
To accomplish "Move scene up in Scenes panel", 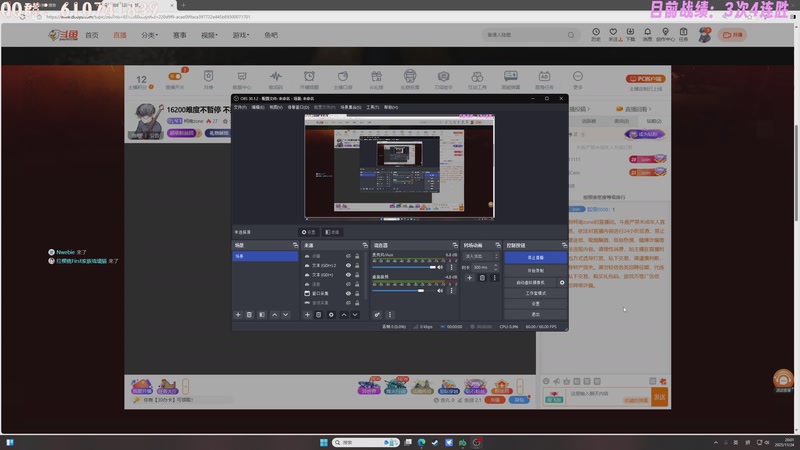I will click(274, 315).
